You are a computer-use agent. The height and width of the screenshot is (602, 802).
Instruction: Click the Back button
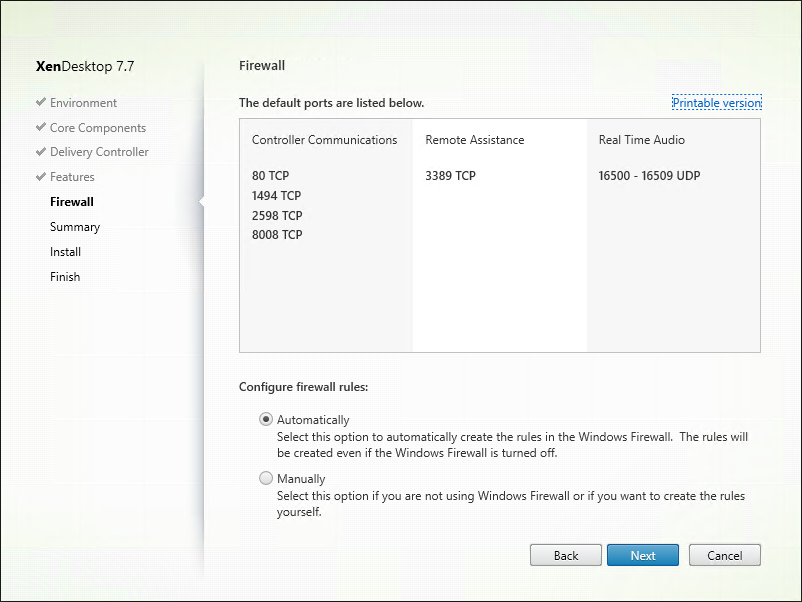click(566, 555)
